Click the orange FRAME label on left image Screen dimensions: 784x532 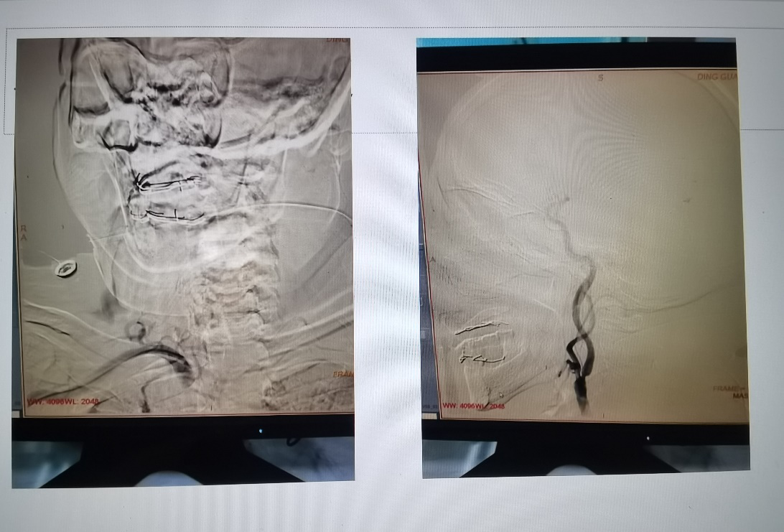click(x=342, y=375)
